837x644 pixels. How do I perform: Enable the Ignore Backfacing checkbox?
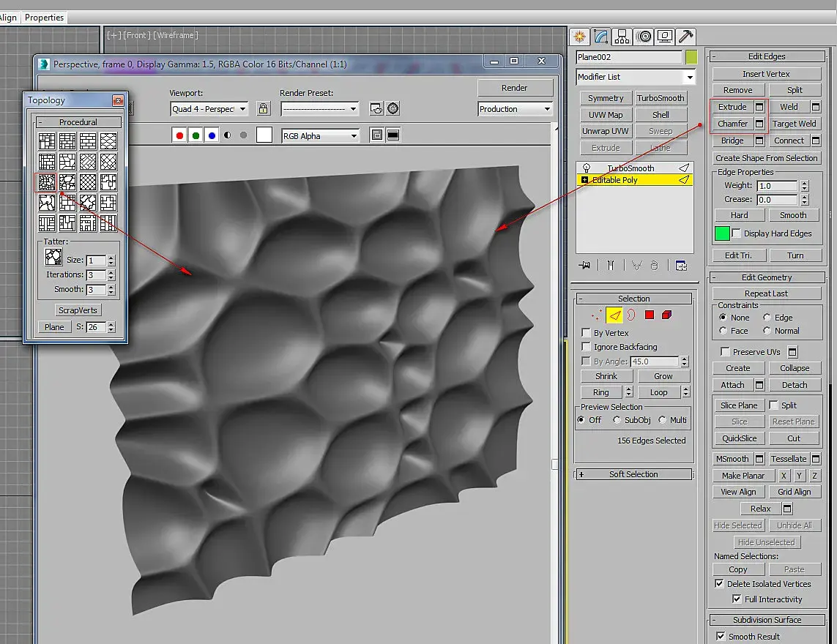coord(586,347)
